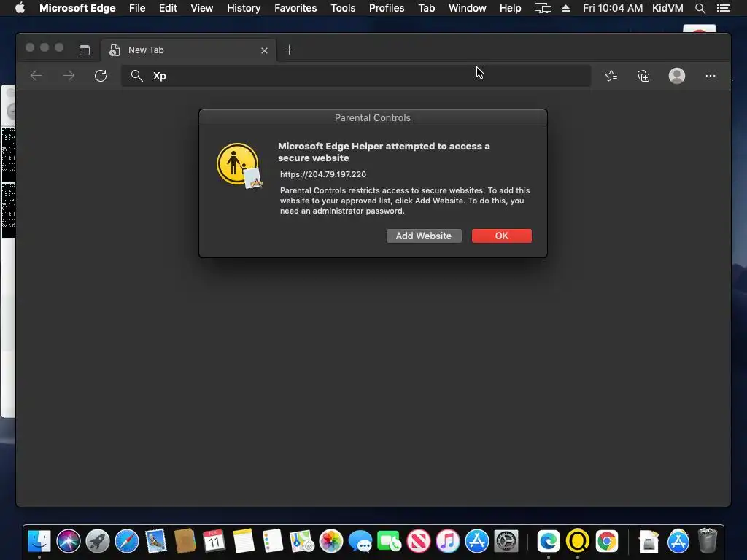
Task: Open the Favorites menu
Action: click(x=295, y=8)
